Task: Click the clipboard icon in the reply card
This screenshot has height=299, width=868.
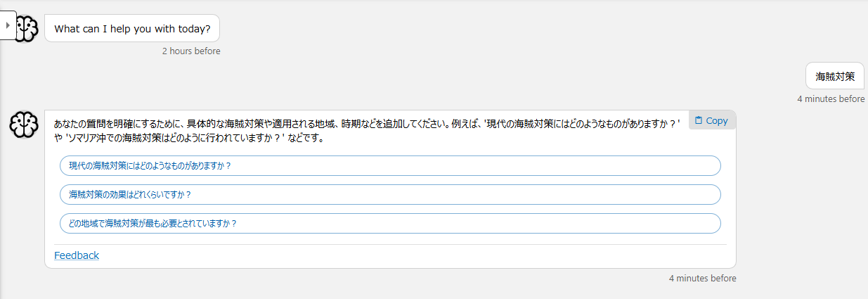Action: [x=698, y=120]
